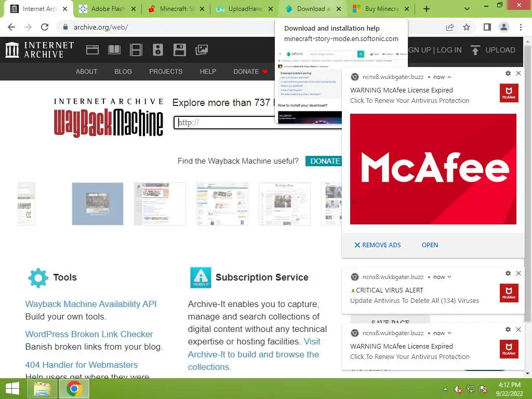Open the Action Center flag tray icon

(x=483, y=389)
